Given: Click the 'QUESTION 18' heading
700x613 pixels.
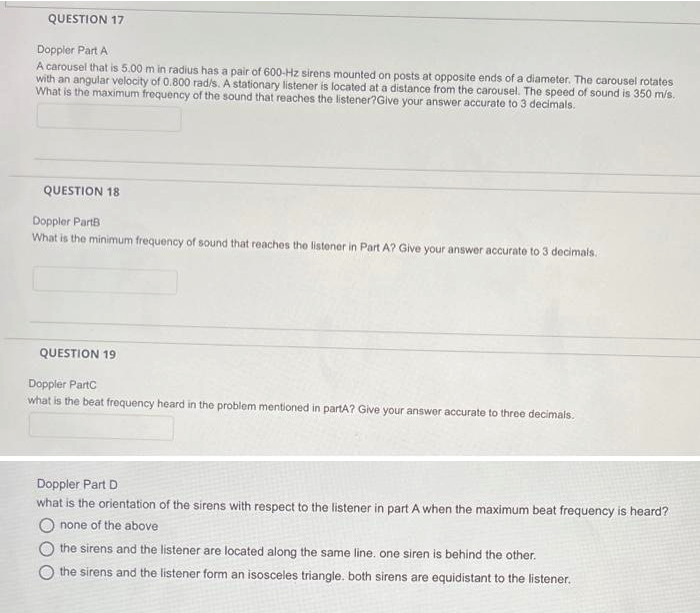Looking at the screenshot, I should pyautogui.click(x=82, y=191).
